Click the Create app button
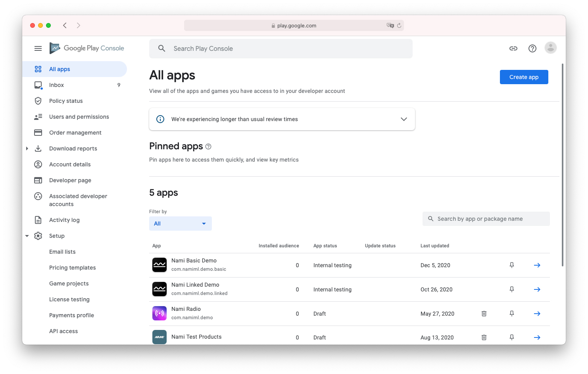This screenshot has width=588, height=374. (x=524, y=77)
